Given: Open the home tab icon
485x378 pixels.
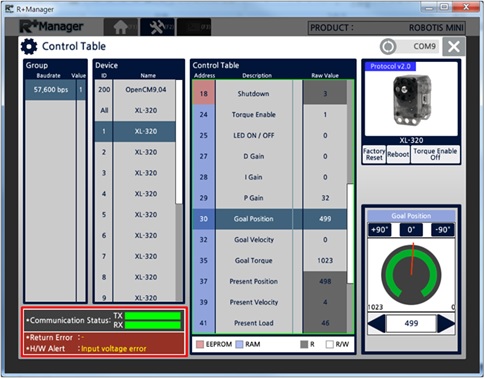Looking at the screenshot, I should (x=121, y=27).
